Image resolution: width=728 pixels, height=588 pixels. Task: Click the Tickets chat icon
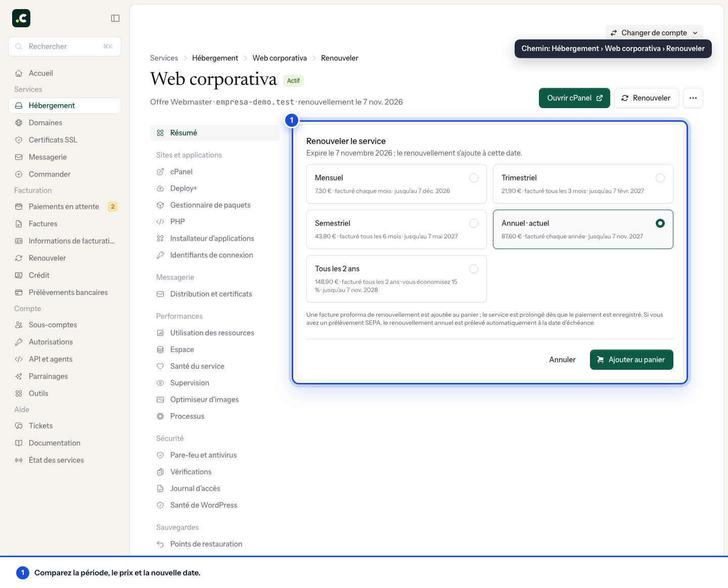[19, 426]
